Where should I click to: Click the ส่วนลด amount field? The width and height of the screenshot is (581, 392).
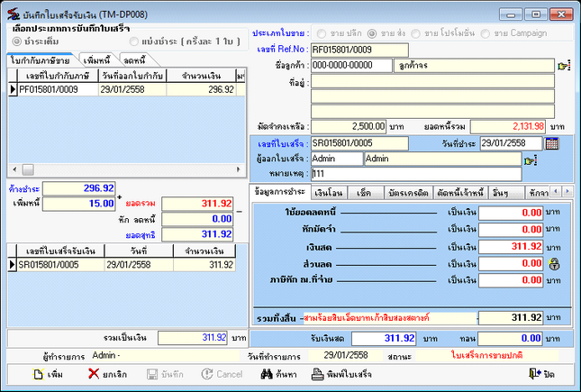(511, 264)
